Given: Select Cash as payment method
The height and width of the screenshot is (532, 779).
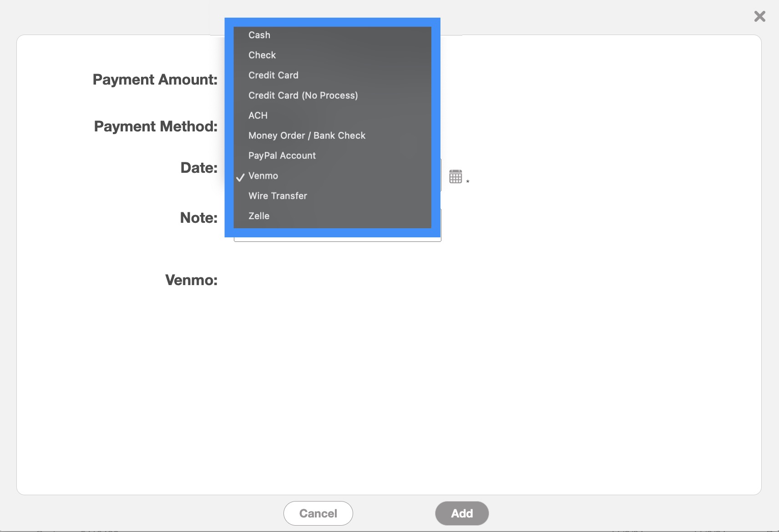Looking at the screenshot, I should tap(259, 35).
